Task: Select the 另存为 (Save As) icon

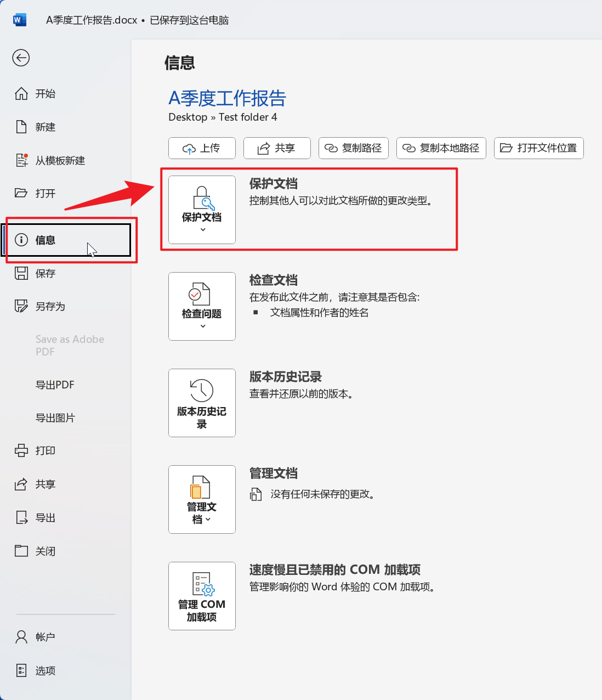Action: pyautogui.click(x=22, y=306)
